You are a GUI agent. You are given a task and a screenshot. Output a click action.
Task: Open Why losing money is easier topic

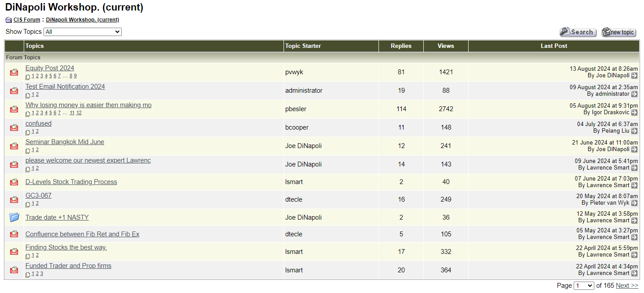point(88,105)
